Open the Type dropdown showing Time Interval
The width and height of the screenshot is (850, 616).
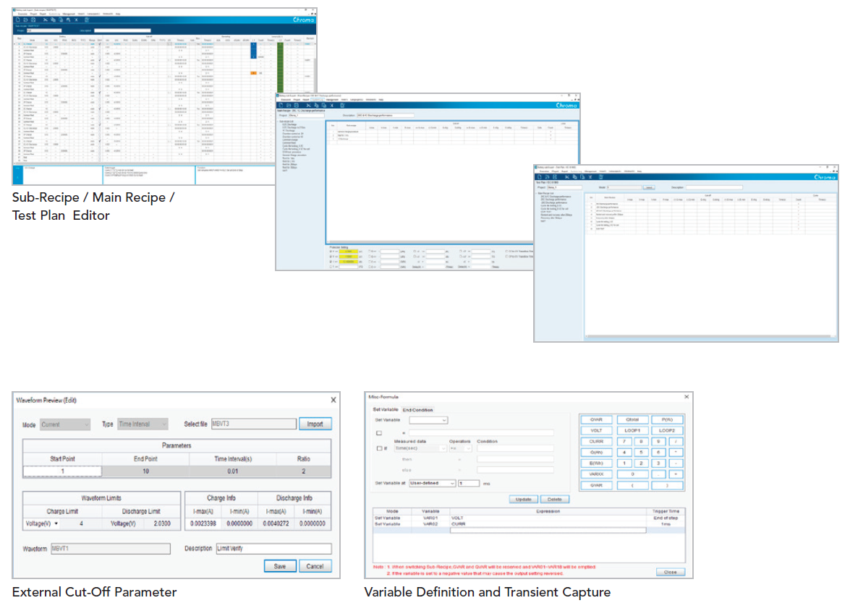[143, 424]
